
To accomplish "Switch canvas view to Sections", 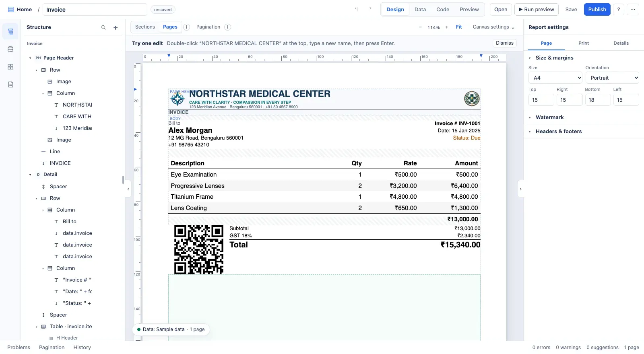I will 145,27.
